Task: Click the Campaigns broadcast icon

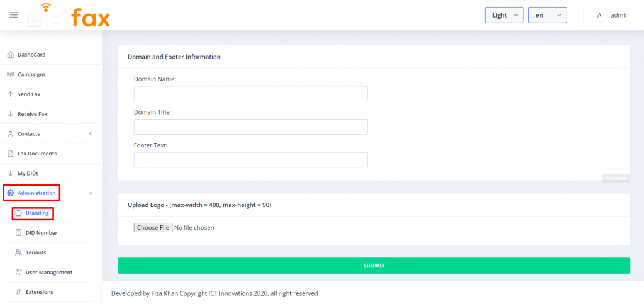Action: pyautogui.click(x=10, y=74)
